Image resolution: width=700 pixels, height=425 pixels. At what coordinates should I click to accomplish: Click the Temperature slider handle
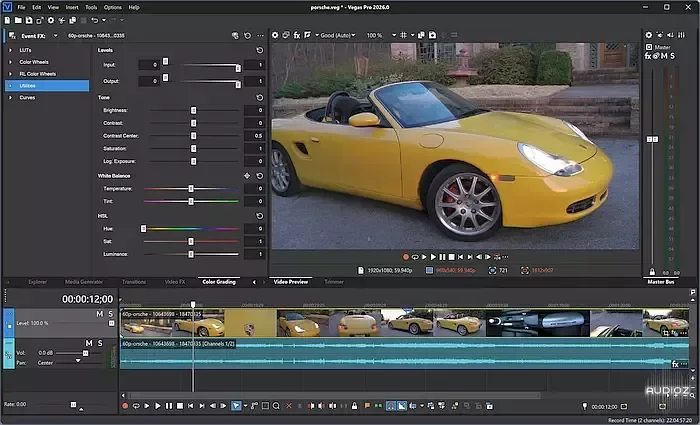[x=191, y=189]
